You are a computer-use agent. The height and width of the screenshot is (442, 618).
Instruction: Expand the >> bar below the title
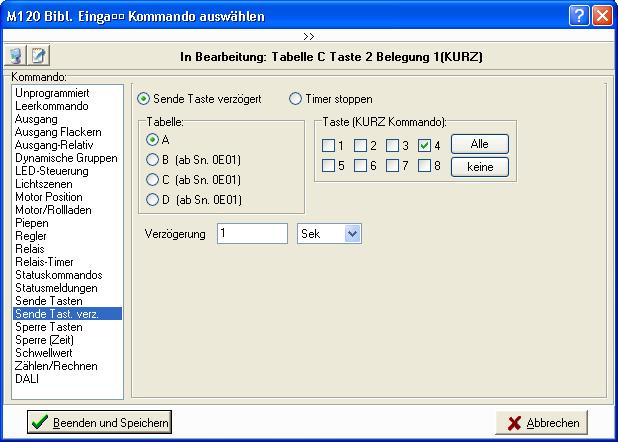pyautogui.click(x=308, y=36)
